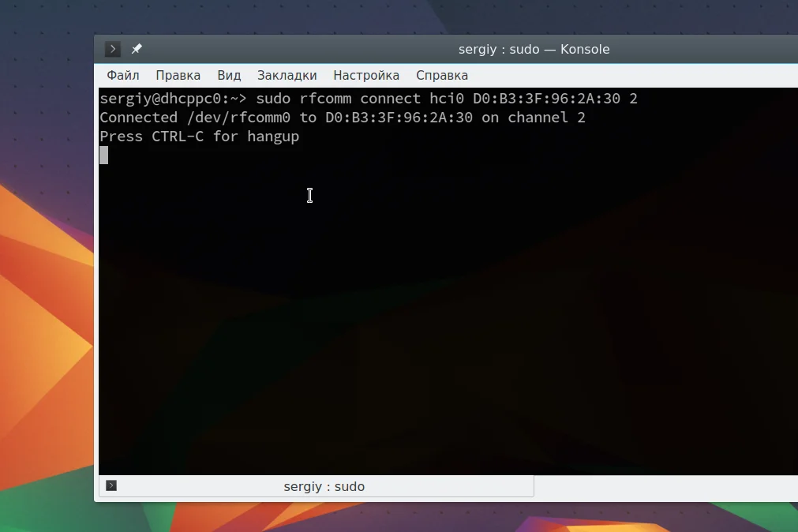The width and height of the screenshot is (798, 532).
Task: Click the 'sudo rfcomm connect hci0' command line
Action: coord(369,98)
